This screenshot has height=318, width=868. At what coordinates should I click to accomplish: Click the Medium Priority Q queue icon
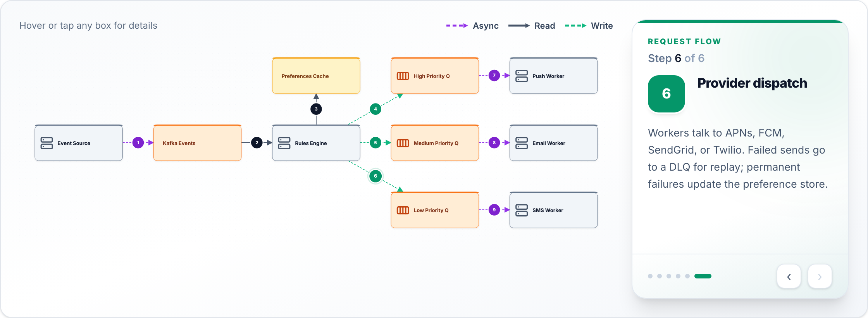point(403,143)
